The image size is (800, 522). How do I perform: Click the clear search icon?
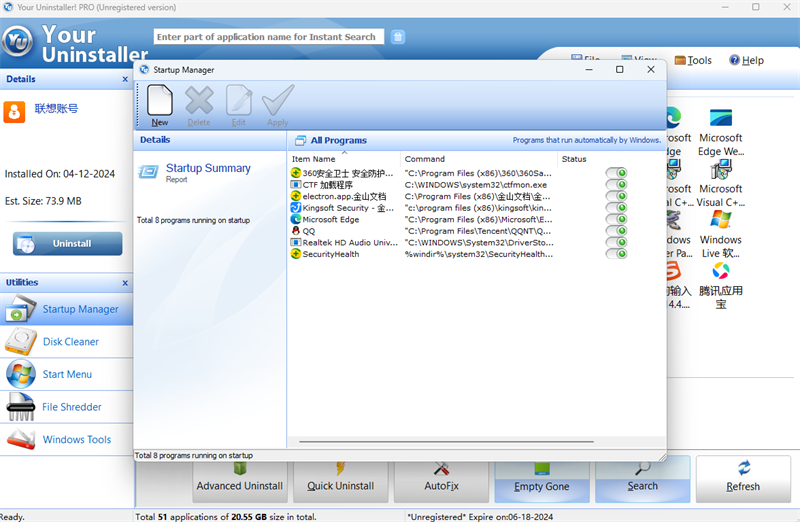pyautogui.click(x=398, y=37)
